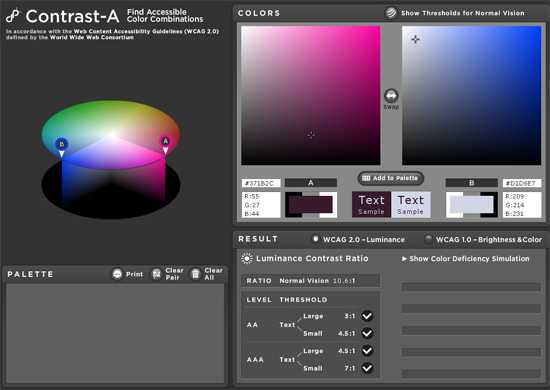The height and width of the screenshot is (390, 550).
Task: Pick a shade in the blue gradient square
Action: (471, 95)
